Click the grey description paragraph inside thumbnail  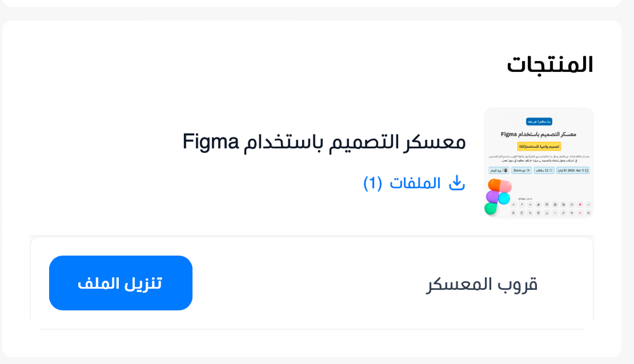[x=539, y=157]
